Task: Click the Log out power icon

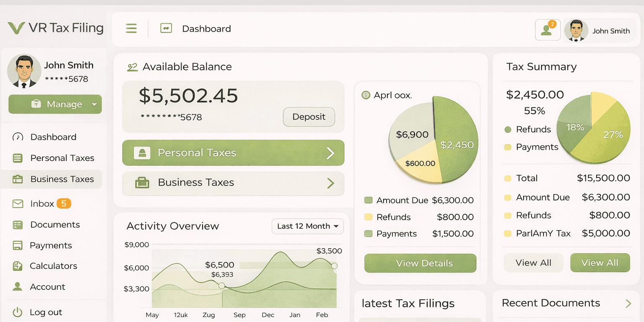Action: [x=17, y=312]
